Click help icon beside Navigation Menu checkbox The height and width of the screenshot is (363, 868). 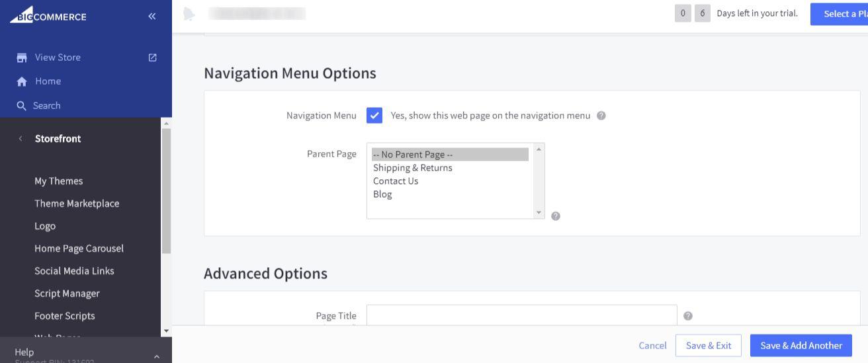pyautogui.click(x=601, y=116)
